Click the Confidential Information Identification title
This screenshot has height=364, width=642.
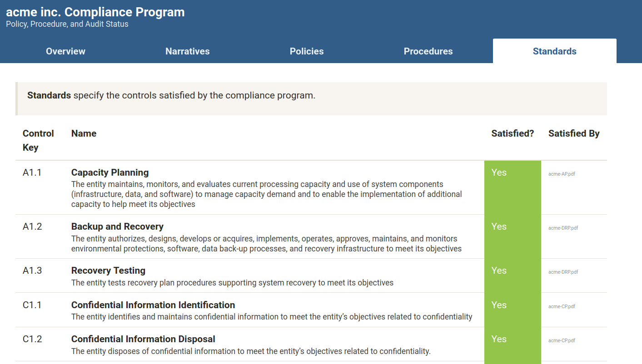pyautogui.click(x=153, y=305)
